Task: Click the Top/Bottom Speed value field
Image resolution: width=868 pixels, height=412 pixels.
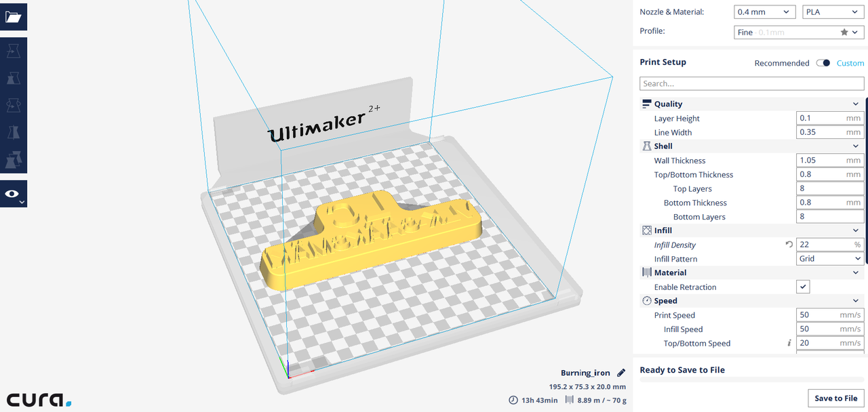Action: [x=829, y=344]
